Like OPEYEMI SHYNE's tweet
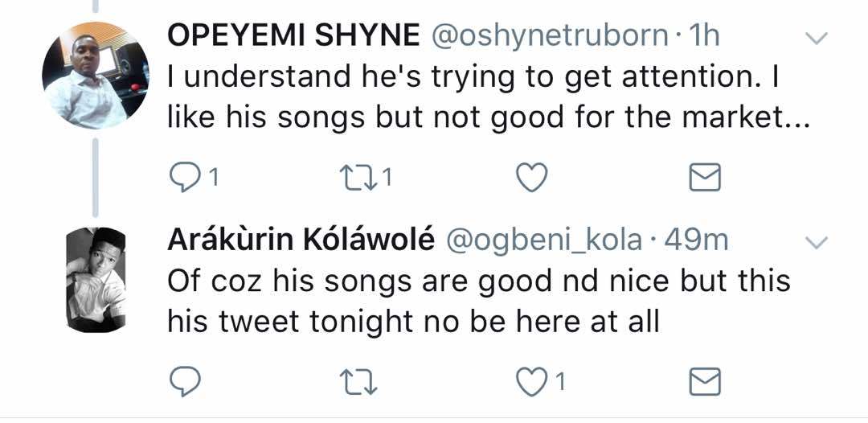Viewport: 868px width, 423px height. coord(530,178)
